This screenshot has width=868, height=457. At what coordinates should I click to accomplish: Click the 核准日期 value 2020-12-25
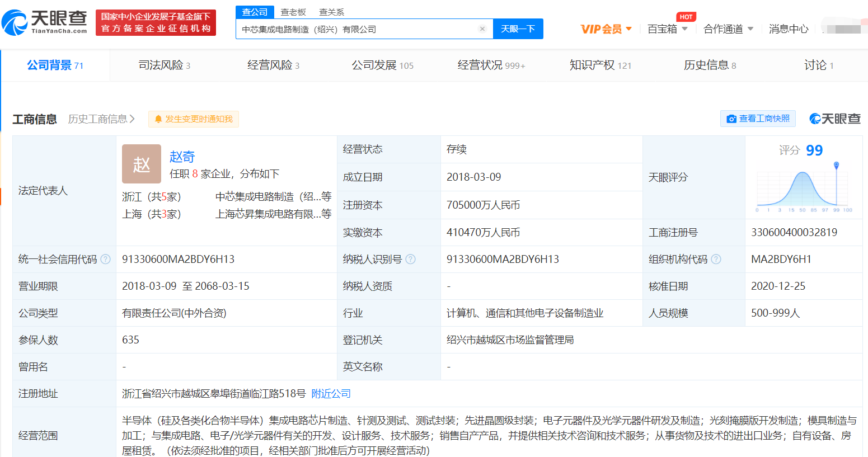click(778, 286)
